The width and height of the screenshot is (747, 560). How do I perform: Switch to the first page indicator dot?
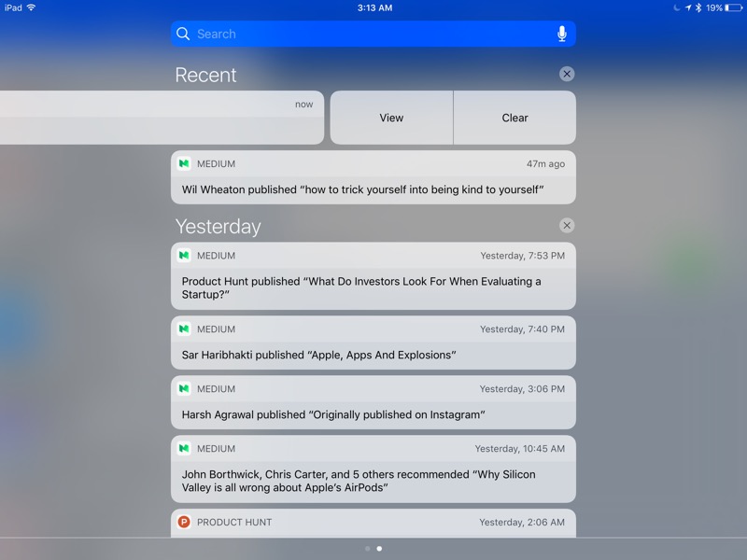(x=368, y=549)
